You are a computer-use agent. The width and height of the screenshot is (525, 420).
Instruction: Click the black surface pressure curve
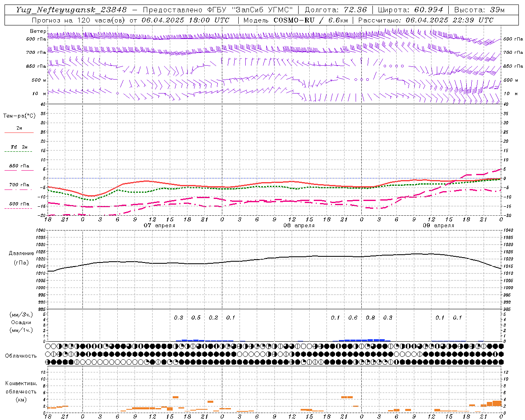coord(275,258)
